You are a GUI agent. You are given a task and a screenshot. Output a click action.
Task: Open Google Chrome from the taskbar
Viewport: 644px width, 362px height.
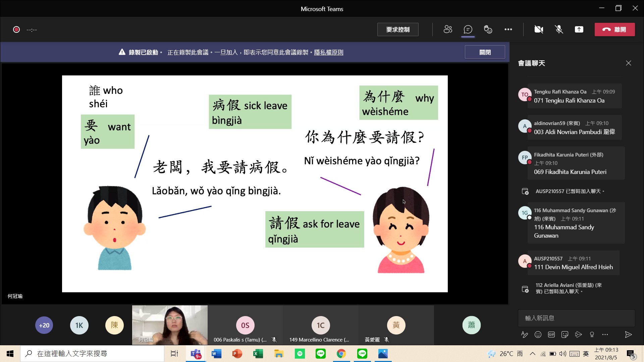[x=341, y=354]
